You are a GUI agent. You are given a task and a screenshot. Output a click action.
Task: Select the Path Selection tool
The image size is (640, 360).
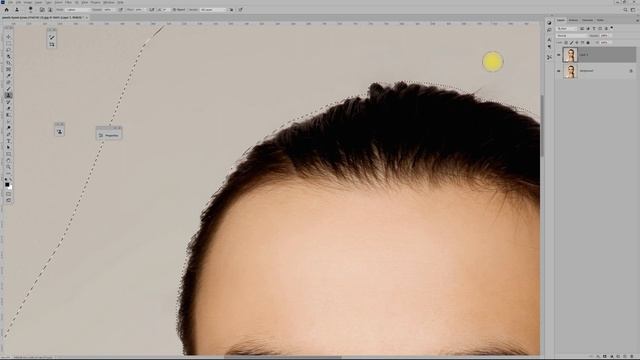pos(9,147)
